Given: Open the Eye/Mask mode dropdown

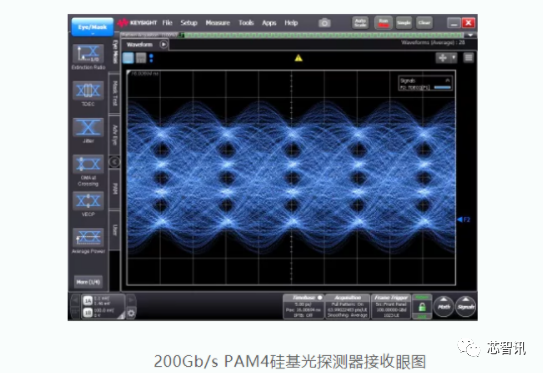Looking at the screenshot, I should (x=92, y=27).
